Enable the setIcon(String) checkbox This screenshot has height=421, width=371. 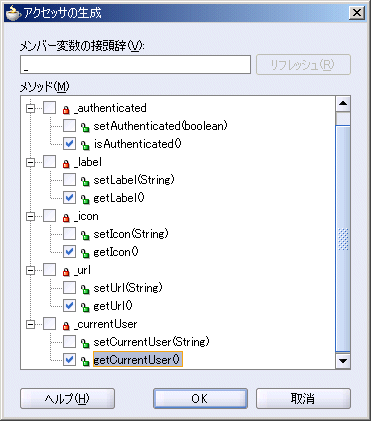(x=69, y=234)
